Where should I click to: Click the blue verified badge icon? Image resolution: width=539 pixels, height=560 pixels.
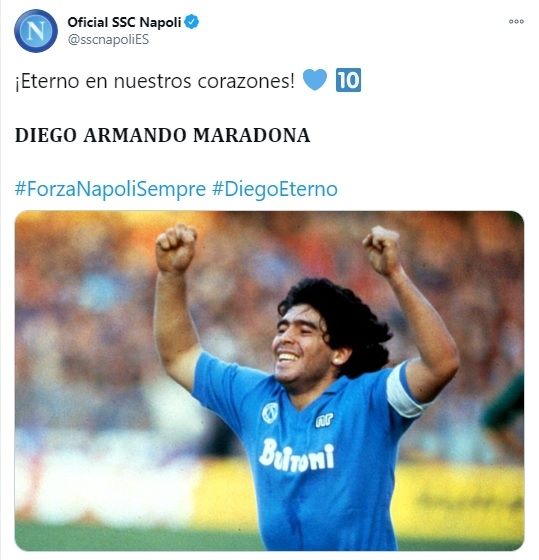[192, 22]
